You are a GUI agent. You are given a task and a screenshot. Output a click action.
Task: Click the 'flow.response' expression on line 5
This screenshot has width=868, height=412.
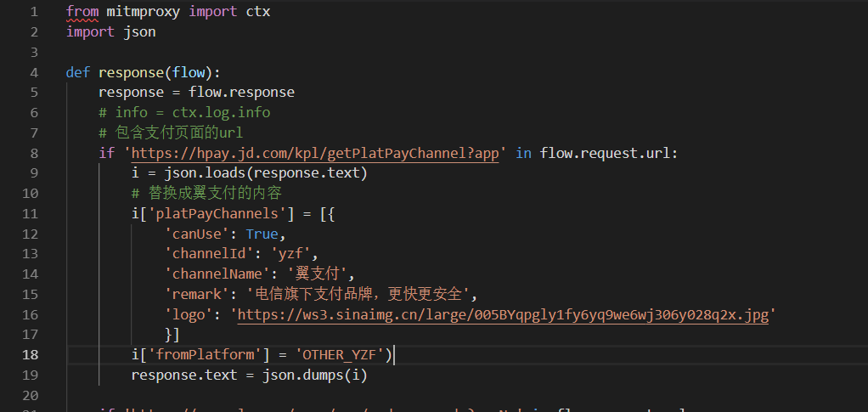tap(241, 93)
